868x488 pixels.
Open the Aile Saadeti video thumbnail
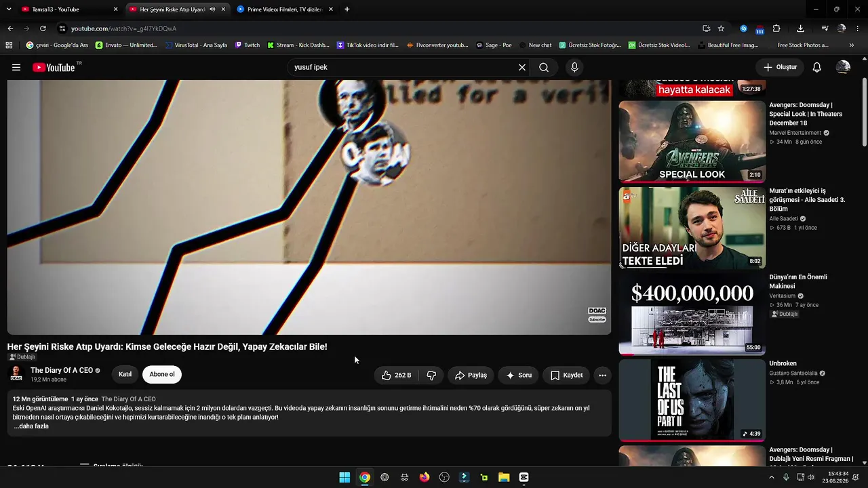coord(692,228)
